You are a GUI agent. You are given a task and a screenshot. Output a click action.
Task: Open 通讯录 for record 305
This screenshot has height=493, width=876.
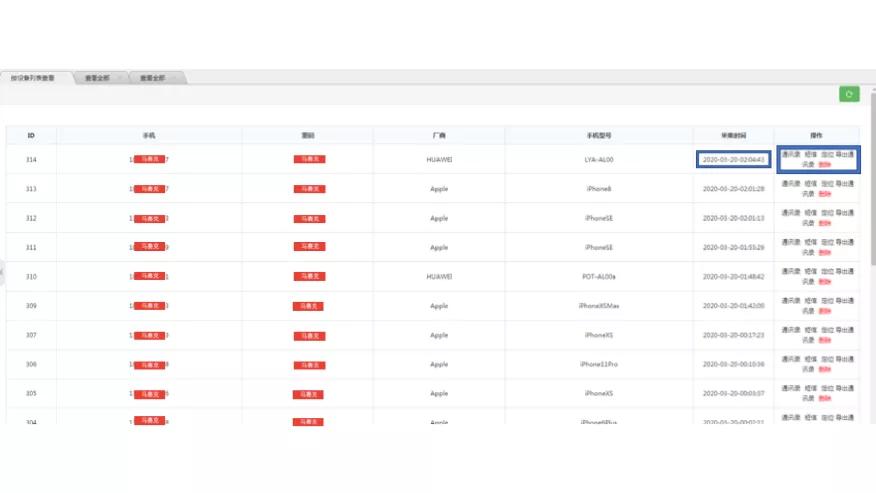pos(791,388)
